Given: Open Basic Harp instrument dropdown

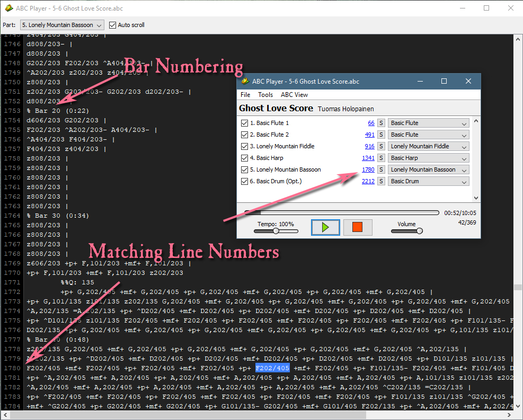Looking at the screenshot, I should [428, 158].
